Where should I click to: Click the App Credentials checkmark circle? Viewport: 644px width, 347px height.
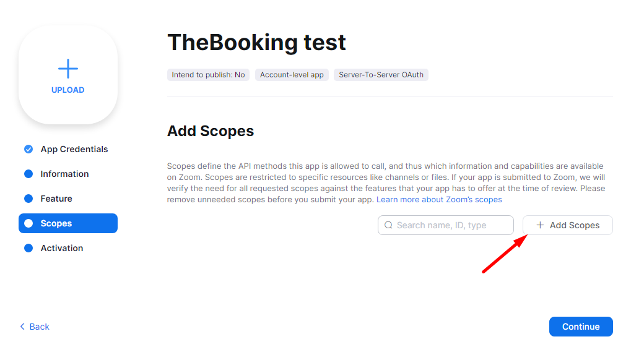click(28, 149)
